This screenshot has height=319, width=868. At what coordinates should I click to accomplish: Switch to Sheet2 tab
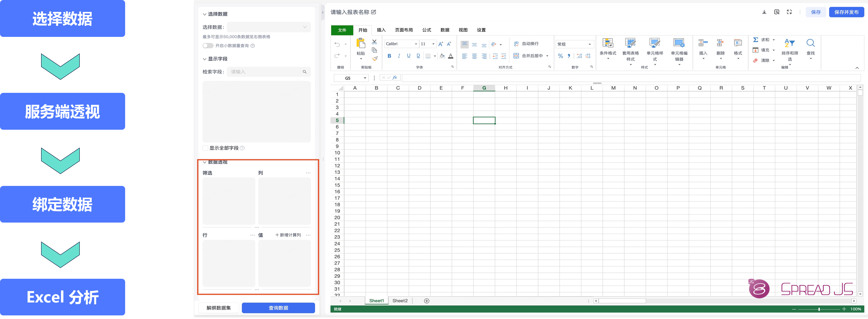pos(400,301)
